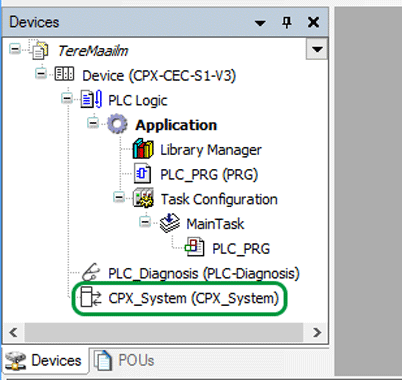The width and height of the screenshot is (402, 380).
Task: Close the Devices panel
Action: 313,23
